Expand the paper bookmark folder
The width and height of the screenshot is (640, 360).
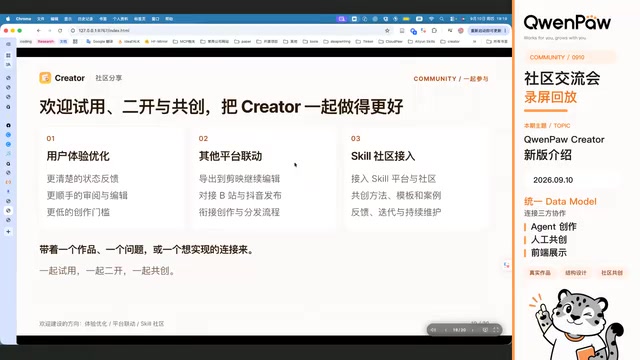click(x=242, y=42)
